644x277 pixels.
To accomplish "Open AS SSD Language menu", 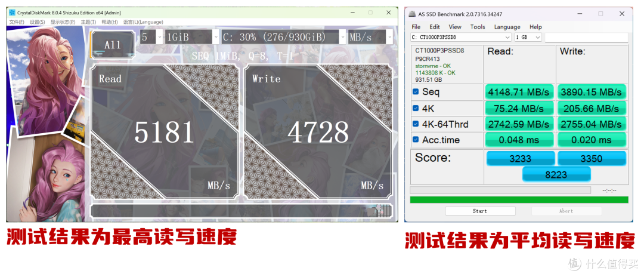I will tap(507, 27).
